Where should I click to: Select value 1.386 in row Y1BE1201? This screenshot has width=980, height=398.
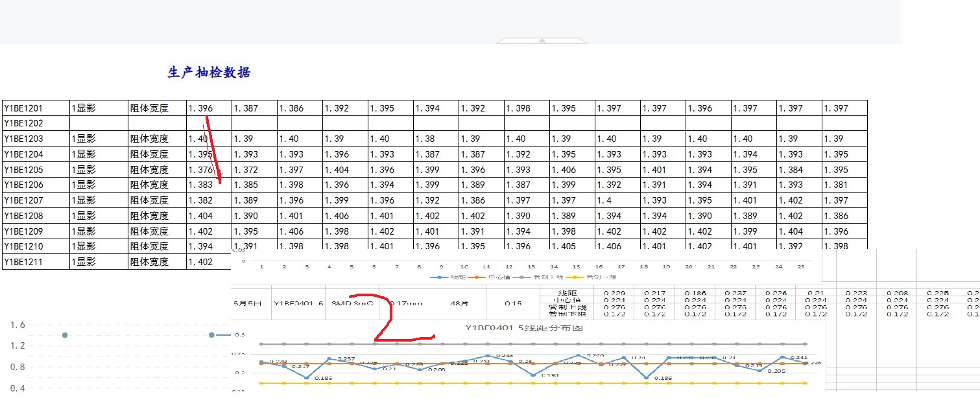(x=291, y=108)
